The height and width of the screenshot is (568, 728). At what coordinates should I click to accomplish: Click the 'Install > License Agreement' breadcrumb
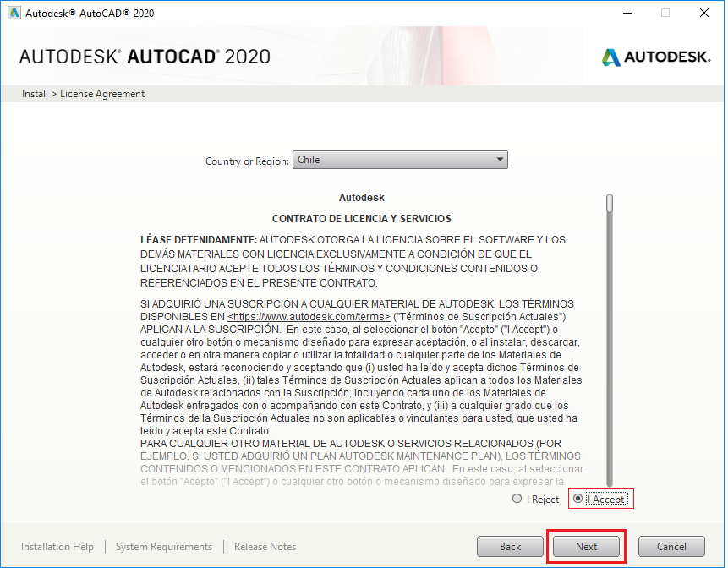[x=83, y=94]
